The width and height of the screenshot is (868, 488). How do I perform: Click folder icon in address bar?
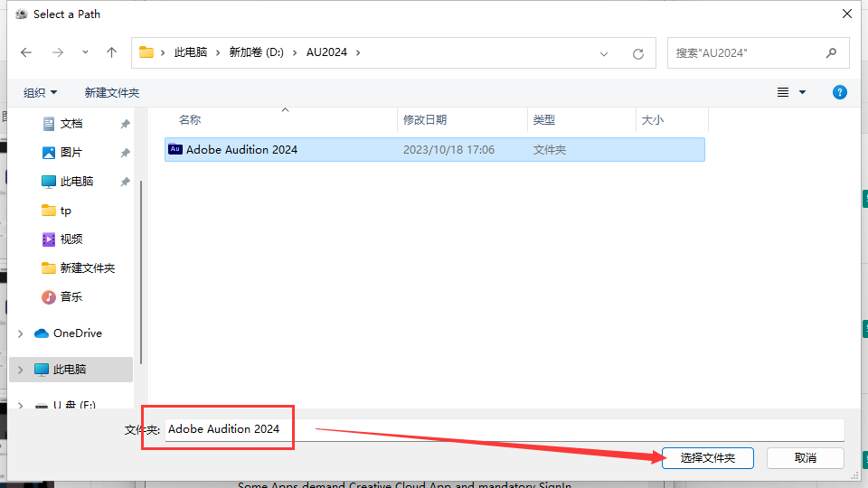[146, 52]
